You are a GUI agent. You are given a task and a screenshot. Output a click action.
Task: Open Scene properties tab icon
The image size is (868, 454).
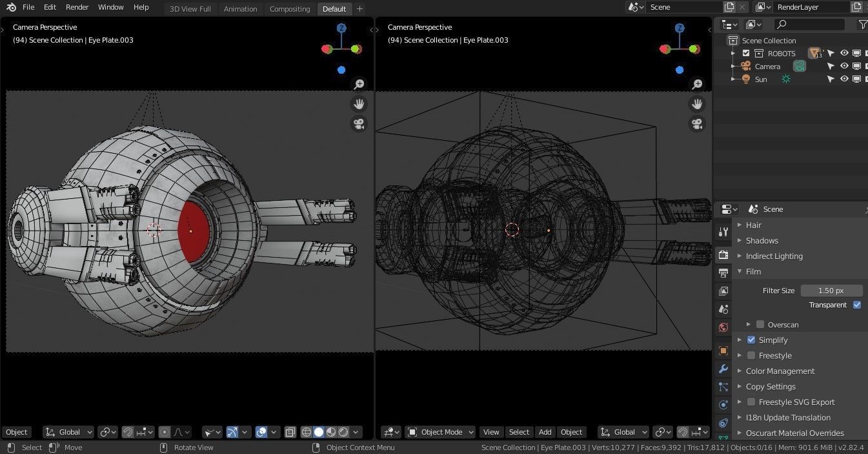pos(723,309)
